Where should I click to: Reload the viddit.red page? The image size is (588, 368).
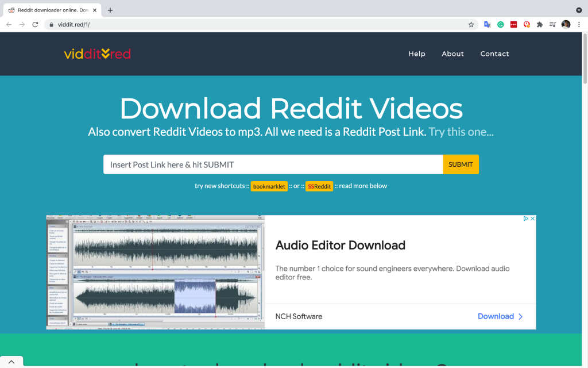click(x=35, y=24)
